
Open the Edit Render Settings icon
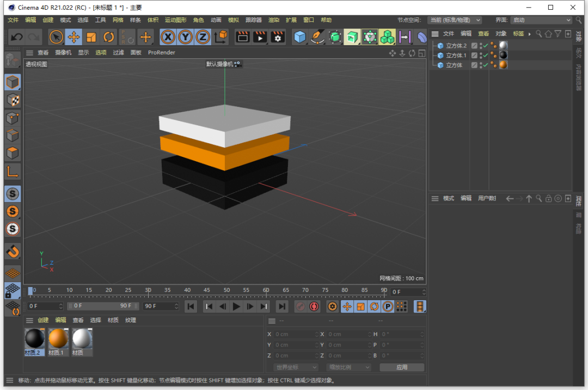click(x=278, y=37)
